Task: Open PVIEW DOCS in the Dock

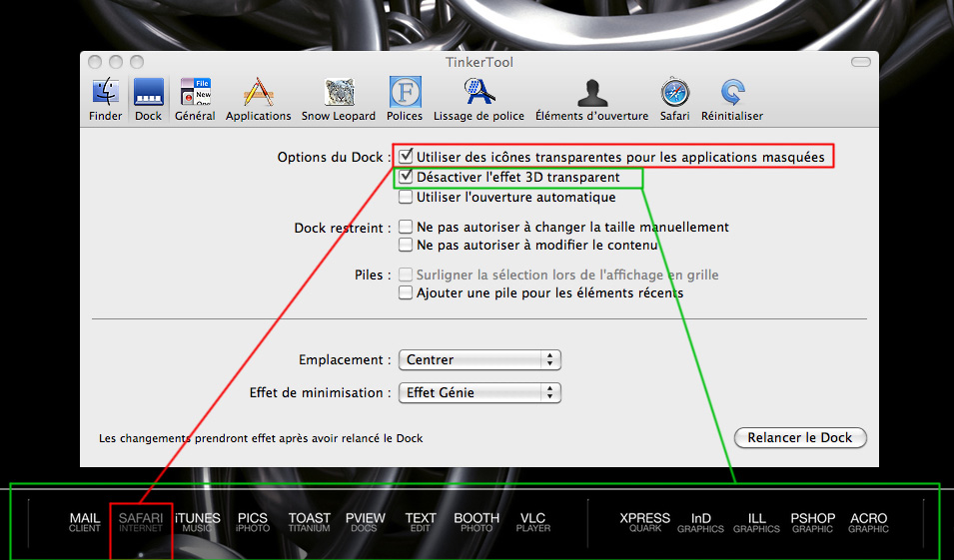Action: pos(365,522)
